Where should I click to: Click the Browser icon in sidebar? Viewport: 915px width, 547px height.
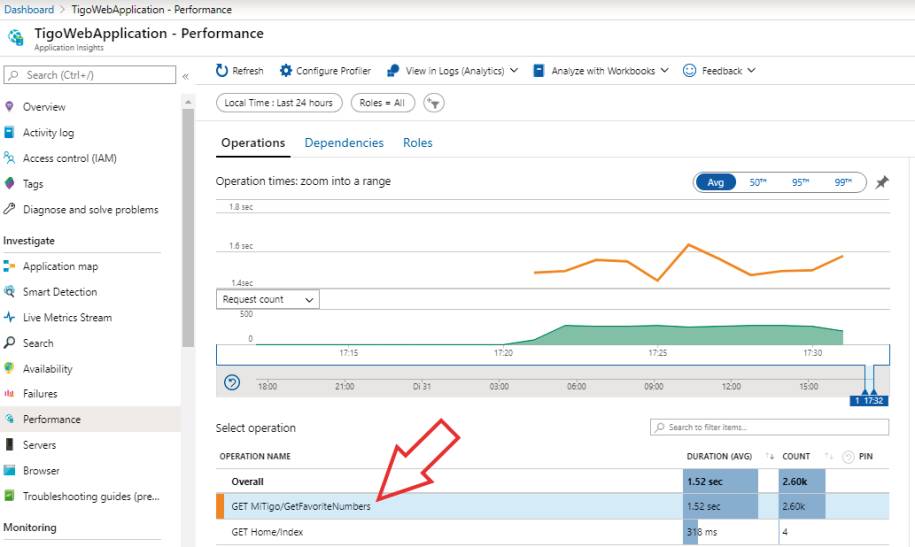pyautogui.click(x=9, y=470)
